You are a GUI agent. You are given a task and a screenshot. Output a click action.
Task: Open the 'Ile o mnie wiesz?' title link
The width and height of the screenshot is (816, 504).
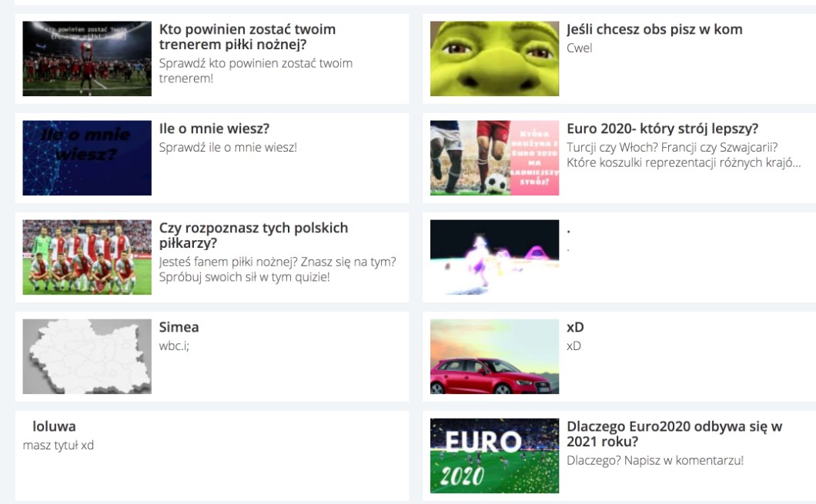[x=214, y=129]
